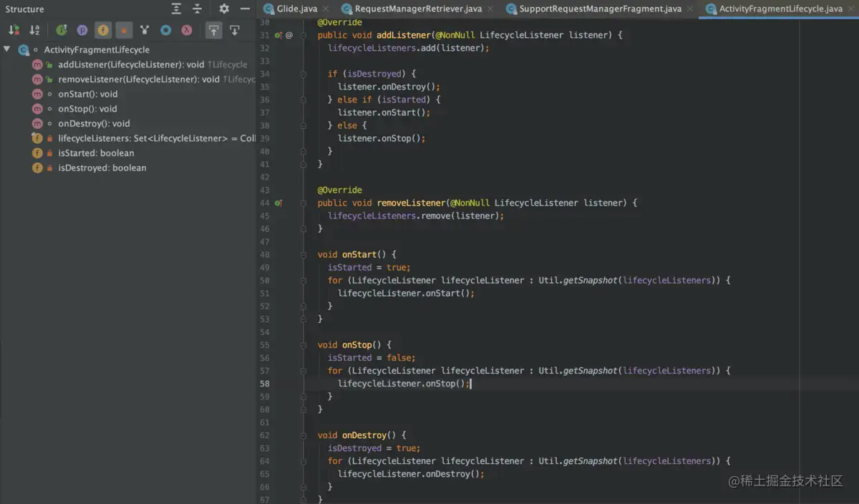Toggle Show Fields orange f icon
This screenshot has height=504, width=859.
click(x=103, y=30)
